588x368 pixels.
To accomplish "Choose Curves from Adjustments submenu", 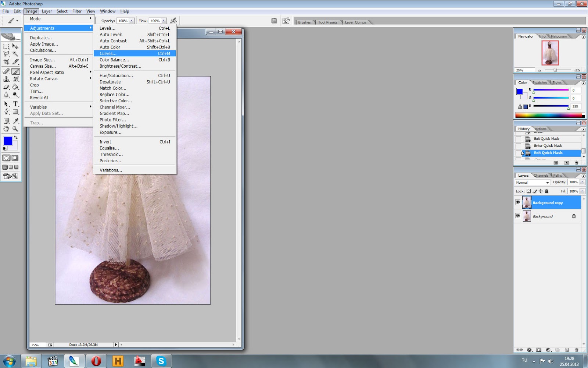I will click(x=135, y=53).
